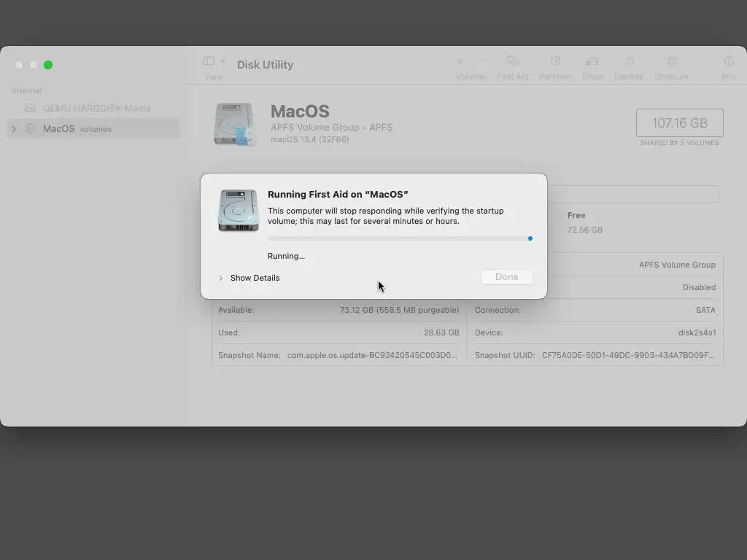The width and height of the screenshot is (747, 560).
Task: Click the Free space legend label
Action: coord(576,215)
